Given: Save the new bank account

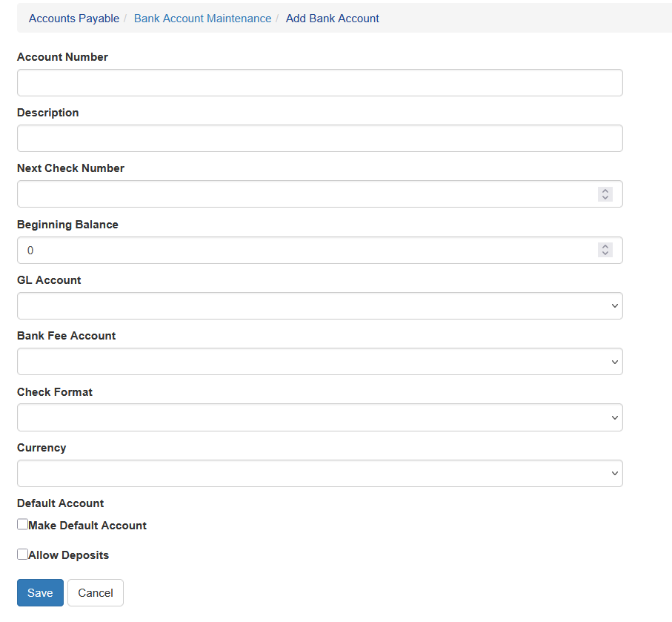Looking at the screenshot, I should tap(40, 593).
